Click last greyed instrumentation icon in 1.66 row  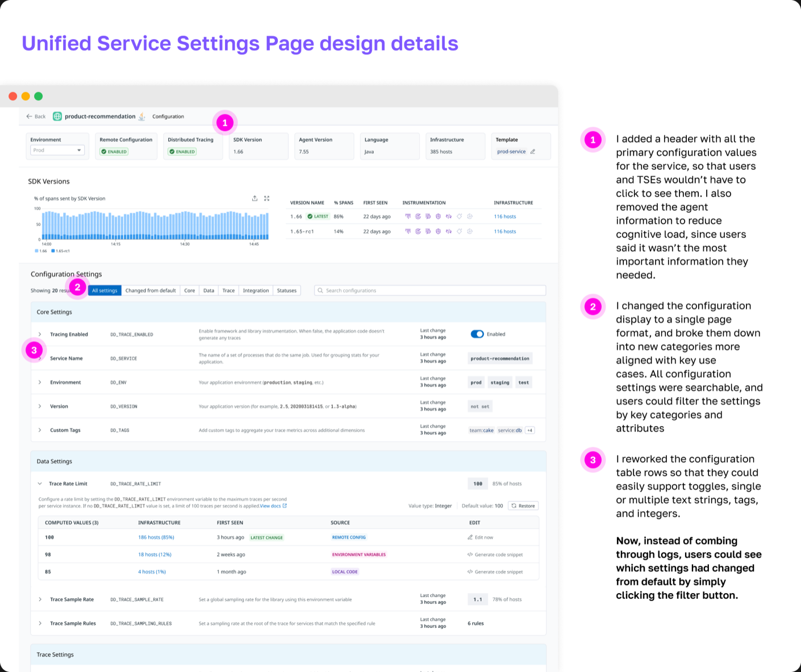[470, 216]
